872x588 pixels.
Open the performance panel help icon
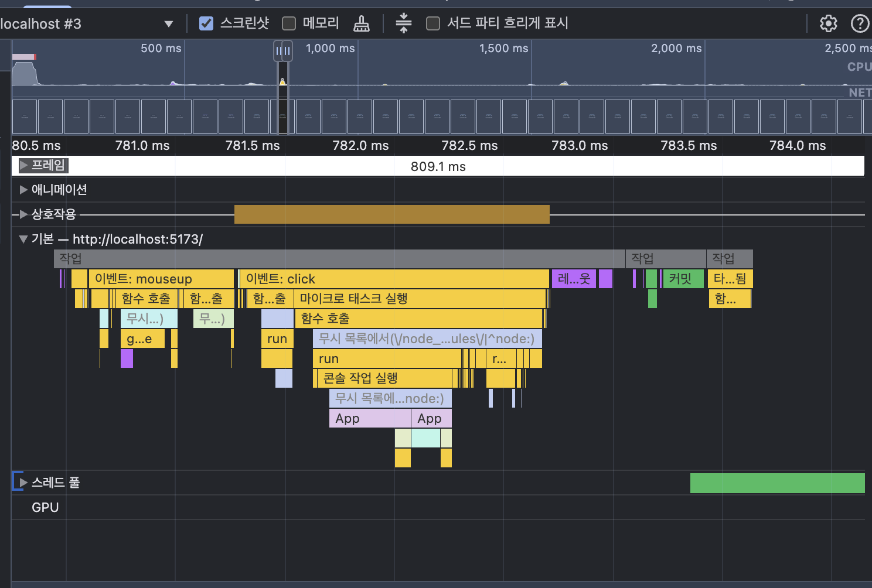tap(860, 23)
